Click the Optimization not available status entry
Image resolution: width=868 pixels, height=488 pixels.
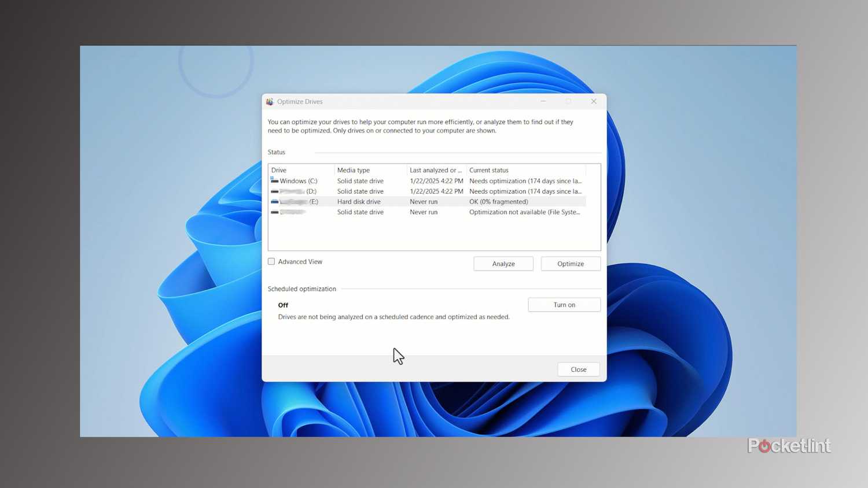pos(524,212)
